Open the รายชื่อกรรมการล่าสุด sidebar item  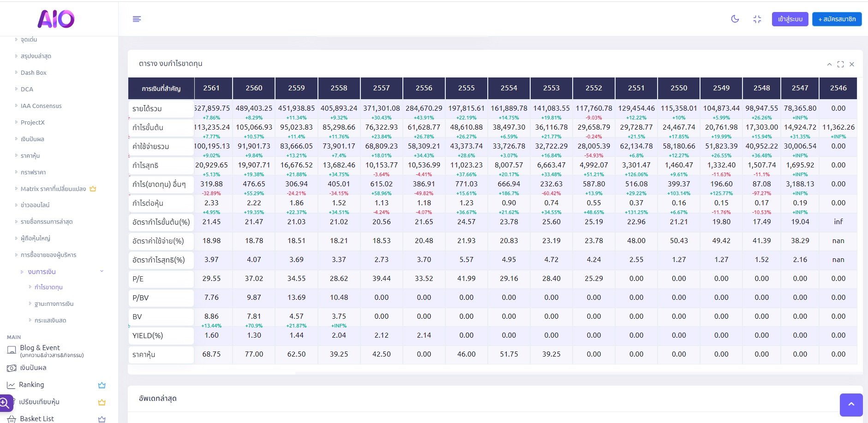47,221
